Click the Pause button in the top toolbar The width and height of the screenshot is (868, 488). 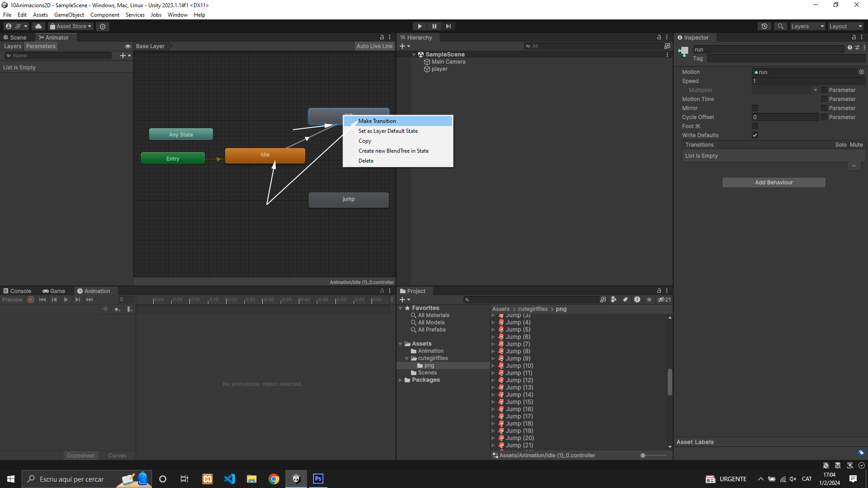434,26
